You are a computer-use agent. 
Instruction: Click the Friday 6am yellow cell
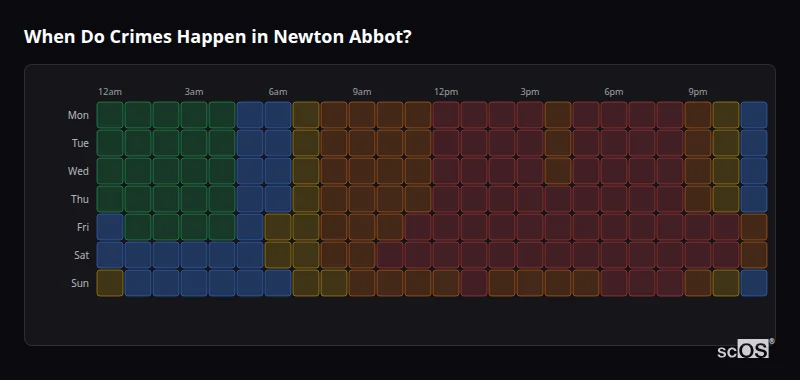tap(278, 227)
